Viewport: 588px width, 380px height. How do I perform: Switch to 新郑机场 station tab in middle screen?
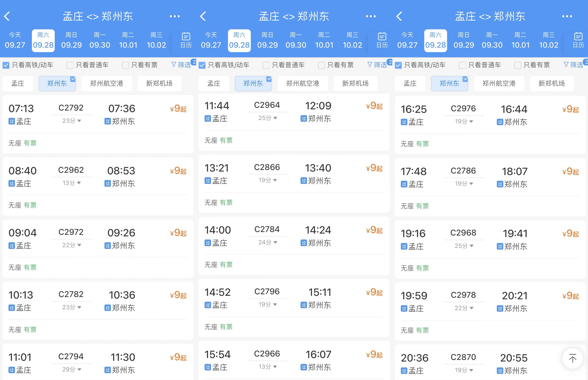355,83
